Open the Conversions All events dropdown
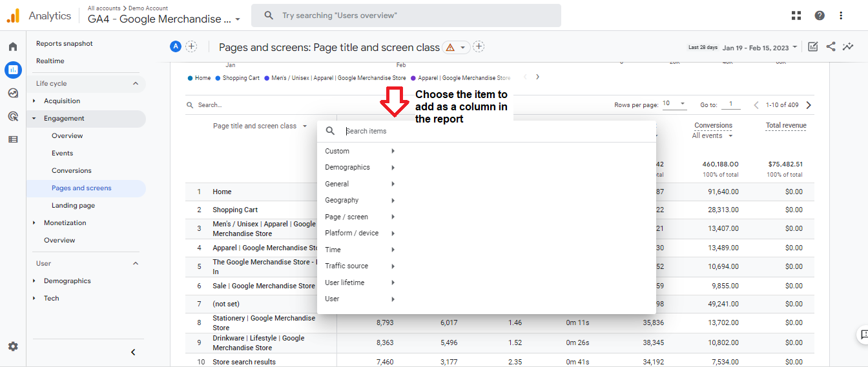This screenshot has height=367, width=868. [x=713, y=136]
